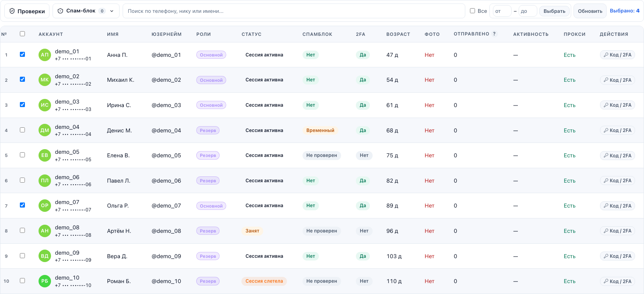Click the ИС avatar of demo_03
The width and height of the screenshot is (644, 294).
click(x=45, y=105)
